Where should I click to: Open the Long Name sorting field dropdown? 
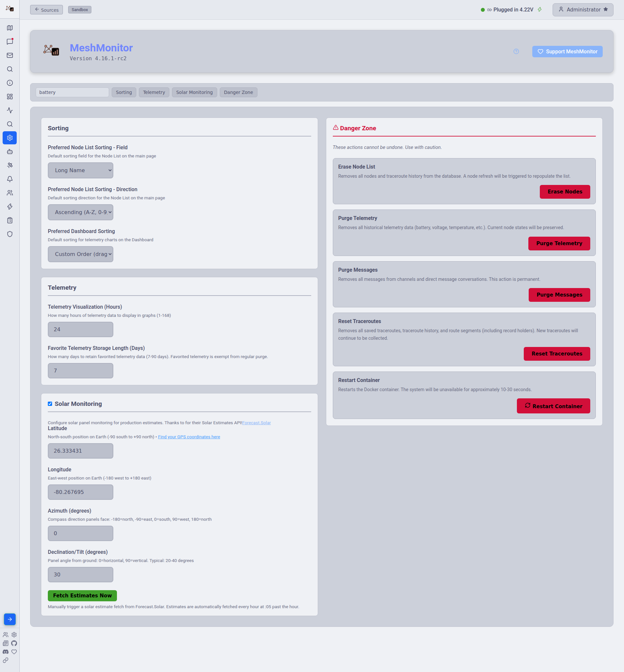[x=80, y=170]
